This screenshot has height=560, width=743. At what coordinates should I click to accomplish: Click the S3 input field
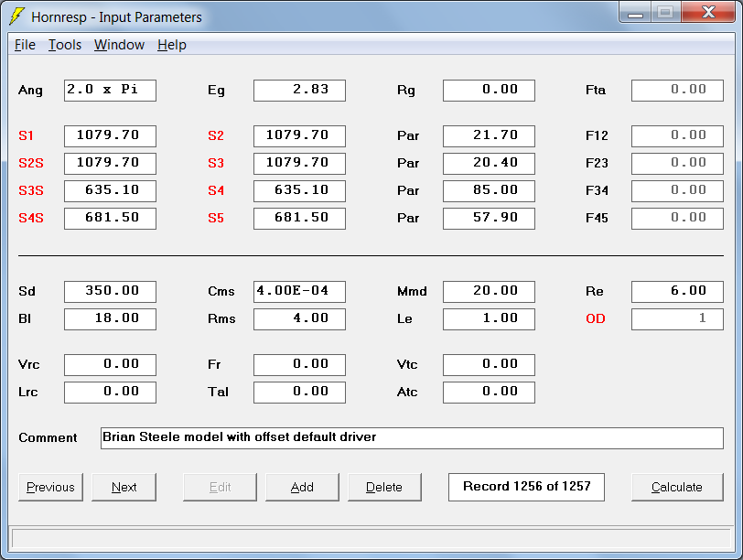click(x=299, y=164)
